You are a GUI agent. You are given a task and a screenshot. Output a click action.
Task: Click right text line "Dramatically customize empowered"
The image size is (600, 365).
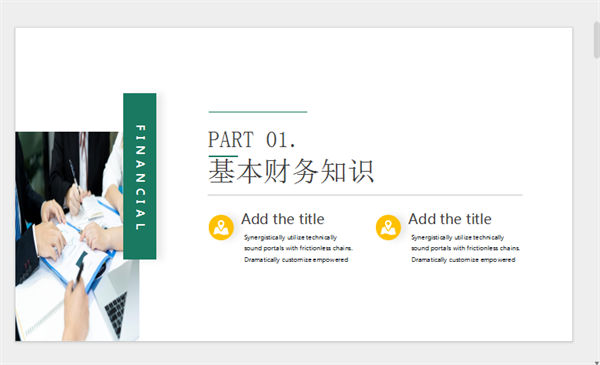pyautogui.click(x=463, y=260)
